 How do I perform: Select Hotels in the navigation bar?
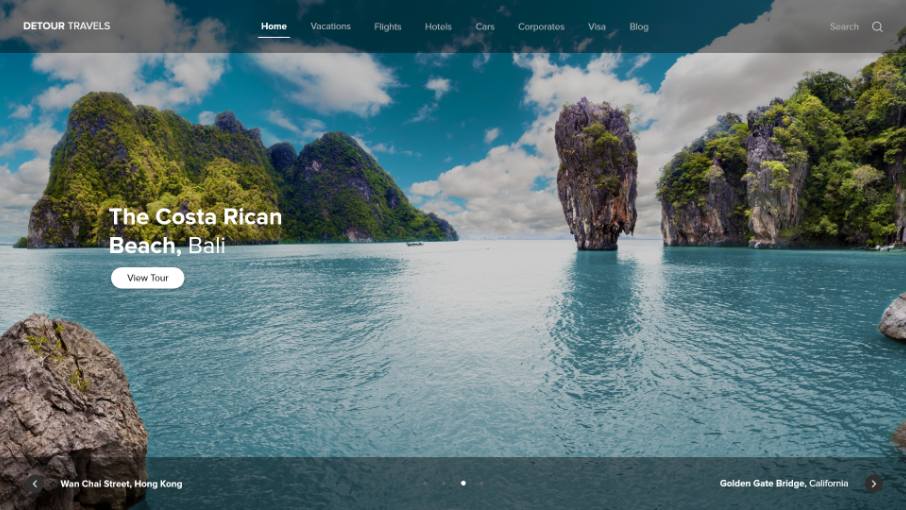(438, 27)
